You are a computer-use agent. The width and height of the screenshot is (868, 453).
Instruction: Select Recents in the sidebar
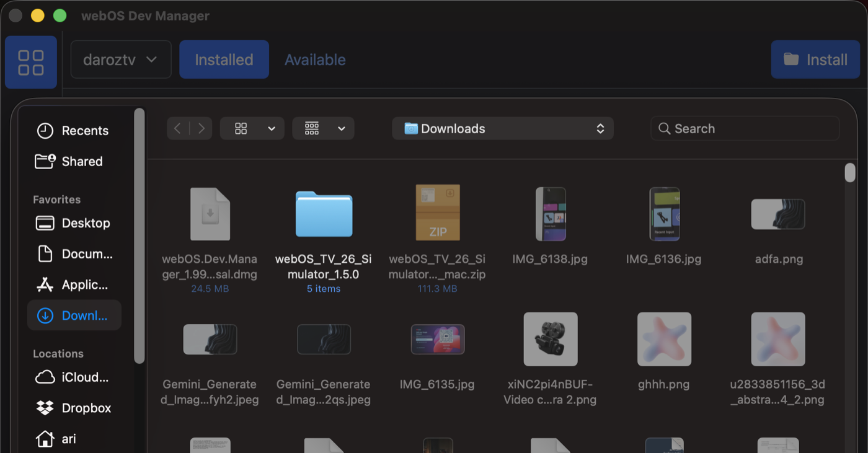pos(74,131)
